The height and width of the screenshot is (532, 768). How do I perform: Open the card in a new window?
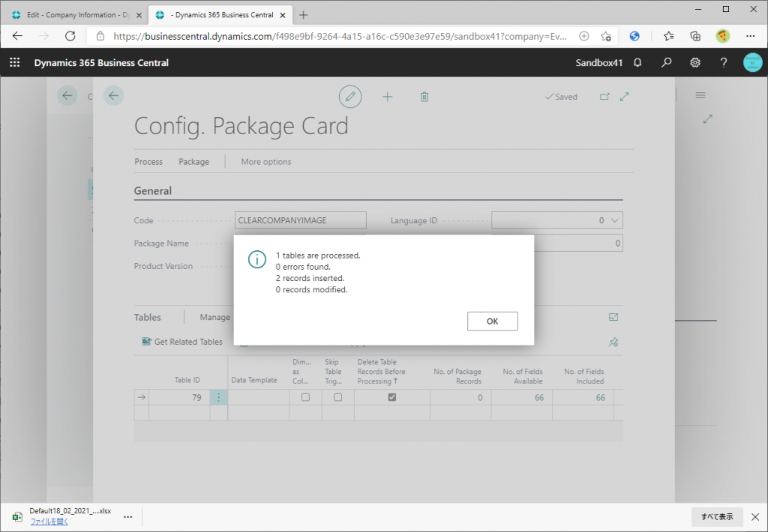click(x=605, y=97)
